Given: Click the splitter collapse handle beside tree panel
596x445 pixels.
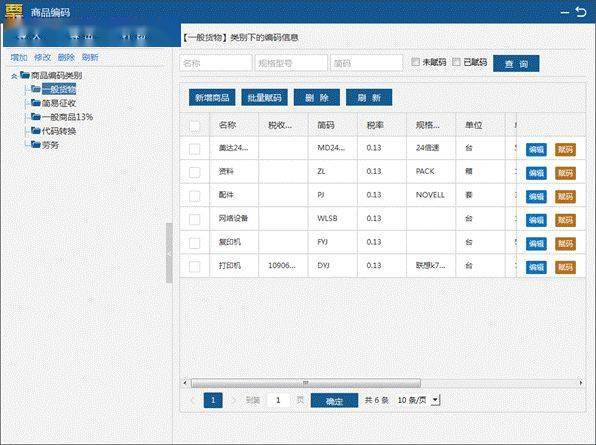Looking at the screenshot, I should (169, 253).
